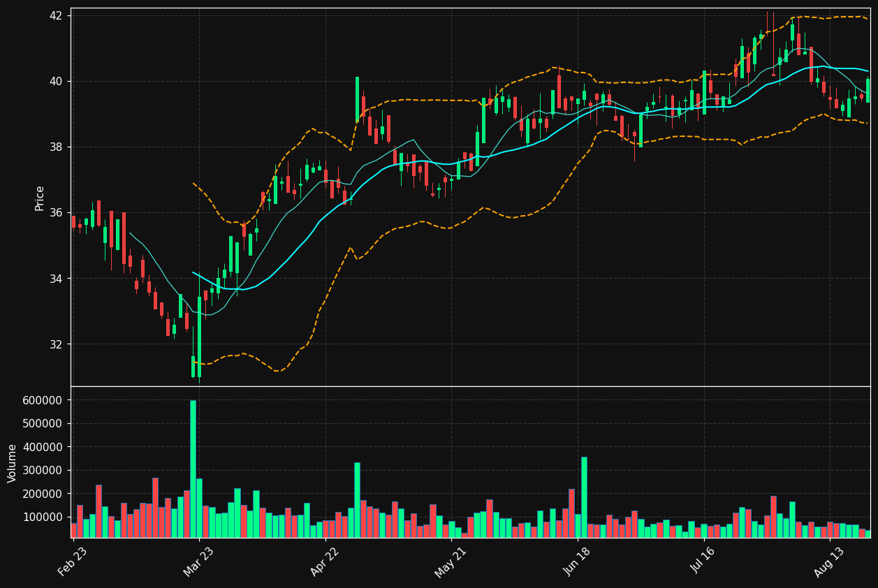Click the price tick label 32
The width and height of the screenshot is (878, 588).
click(x=57, y=344)
